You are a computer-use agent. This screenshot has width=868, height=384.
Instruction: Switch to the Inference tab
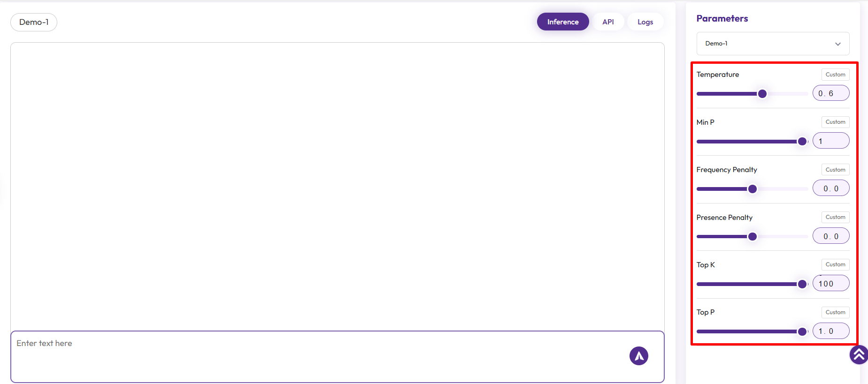(562, 22)
